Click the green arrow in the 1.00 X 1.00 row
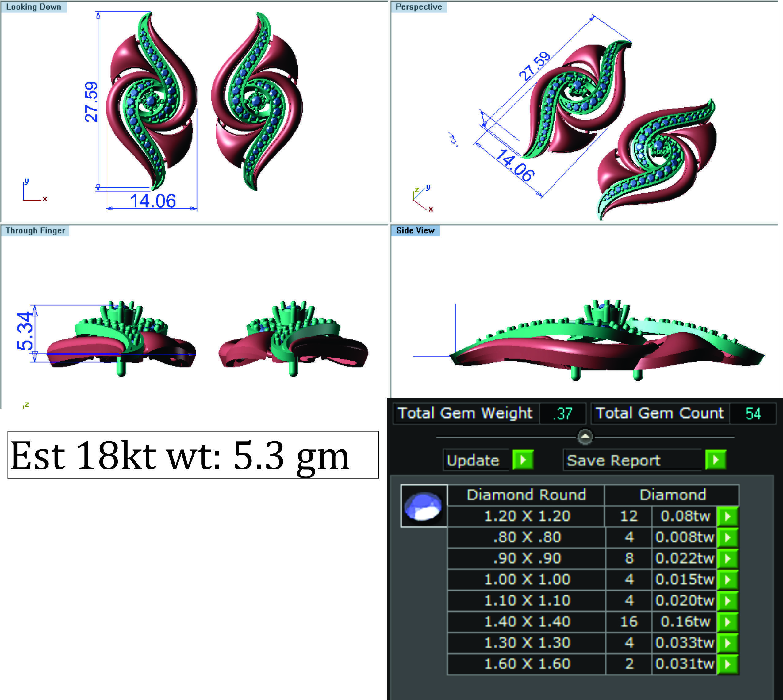Screen dimensions: 783x700 click(x=727, y=580)
